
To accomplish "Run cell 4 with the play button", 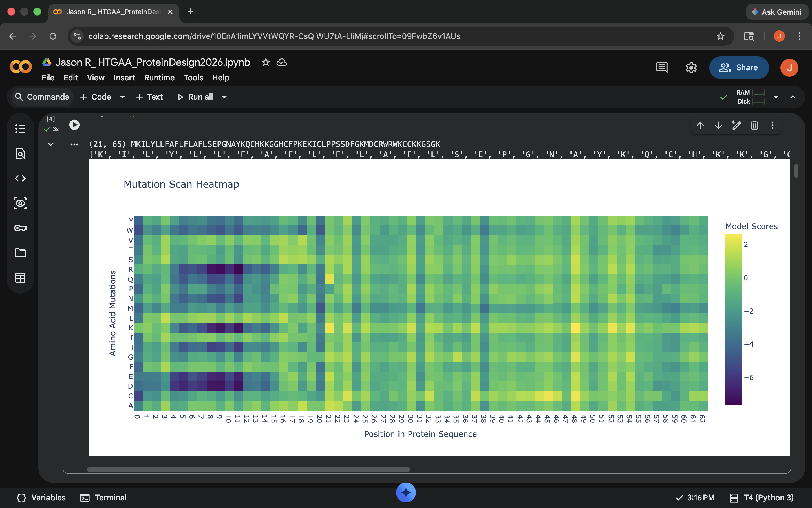I will [74, 125].
